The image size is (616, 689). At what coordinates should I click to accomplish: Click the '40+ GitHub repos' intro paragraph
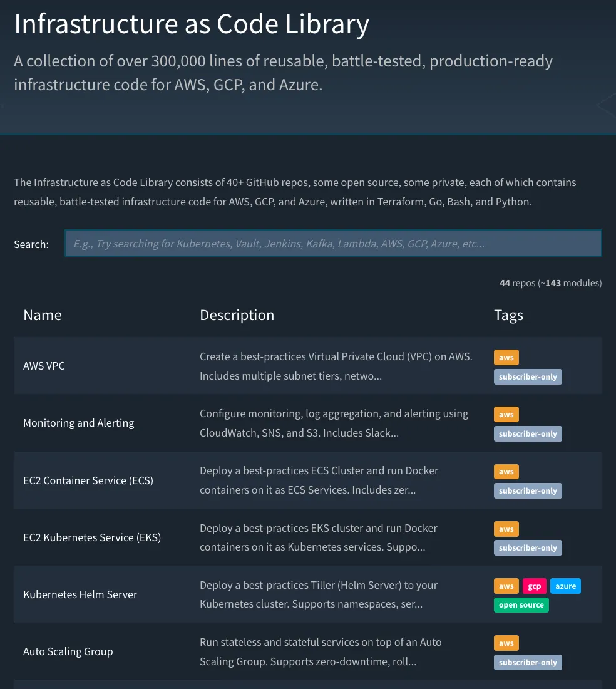(295, 192)
